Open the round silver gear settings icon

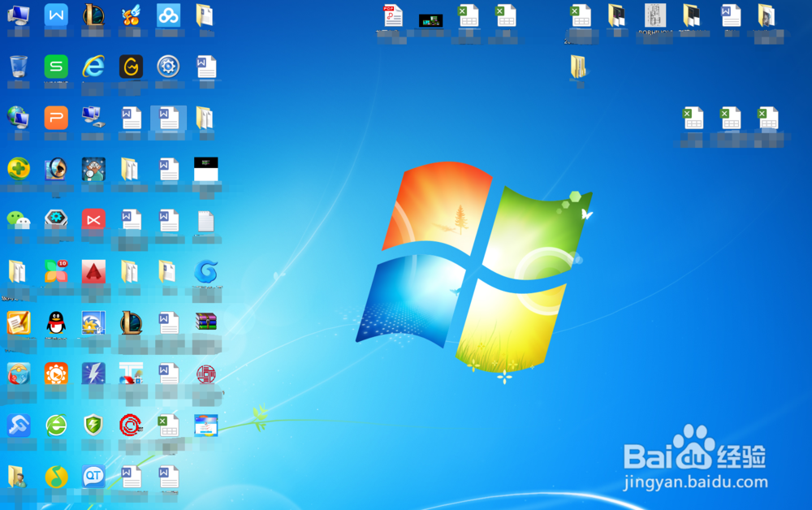point(168,67)
